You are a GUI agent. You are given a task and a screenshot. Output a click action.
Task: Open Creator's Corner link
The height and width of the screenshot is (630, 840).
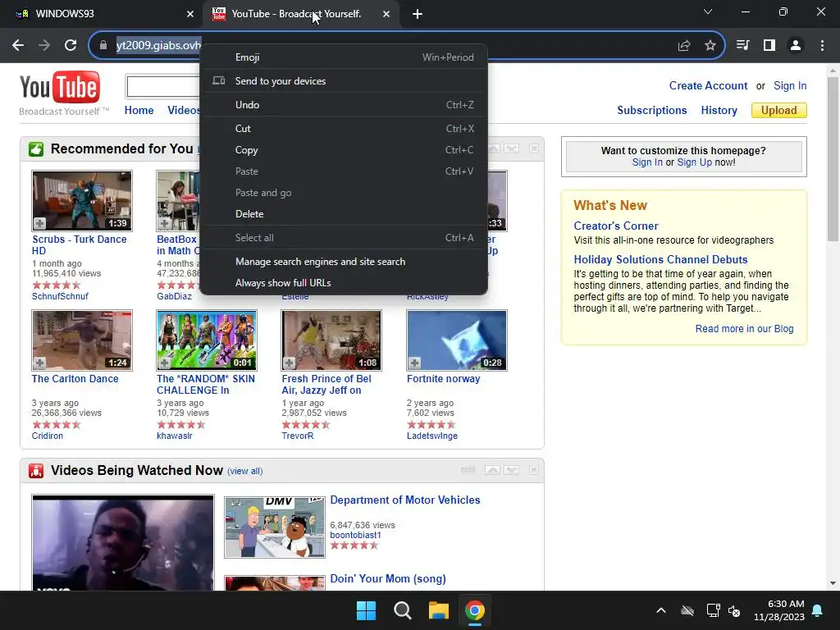pos(616,226)
